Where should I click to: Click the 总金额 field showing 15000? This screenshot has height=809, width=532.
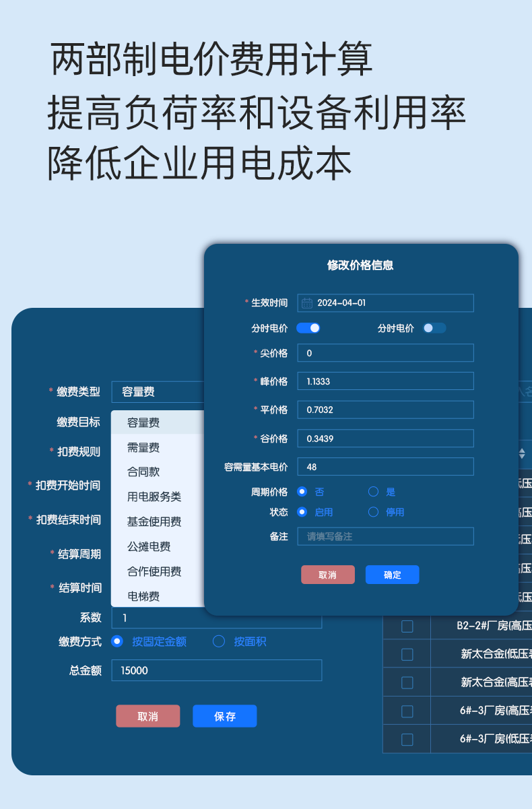pos(216,670)
